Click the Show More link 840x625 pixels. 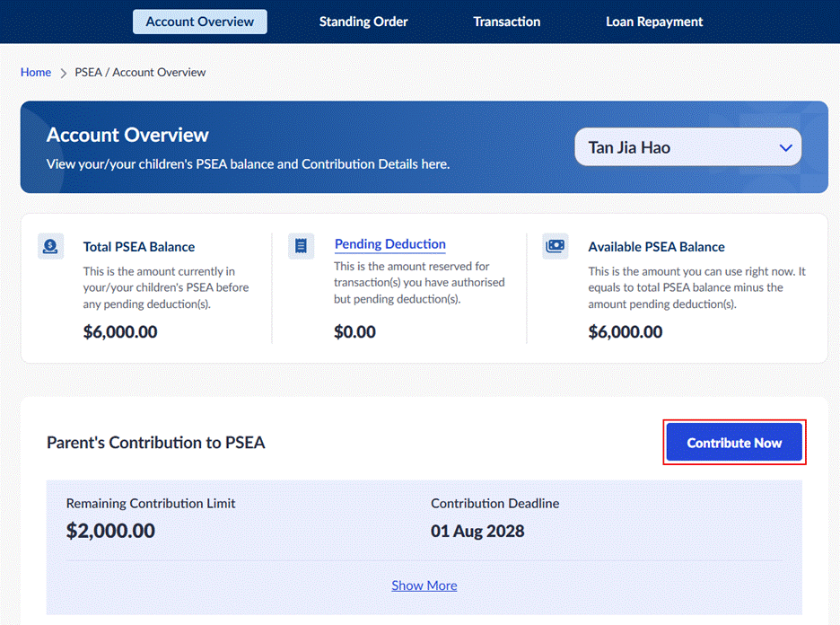click(424, 585)
